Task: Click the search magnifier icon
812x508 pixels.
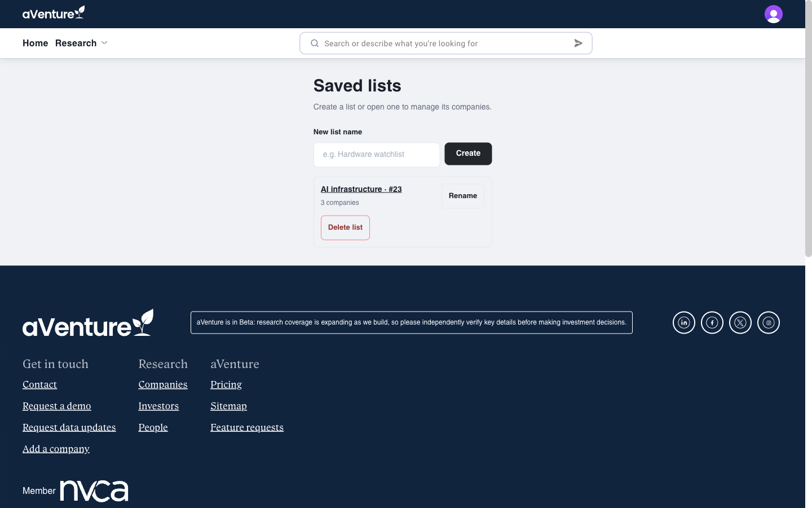Action: click(315, 43)
